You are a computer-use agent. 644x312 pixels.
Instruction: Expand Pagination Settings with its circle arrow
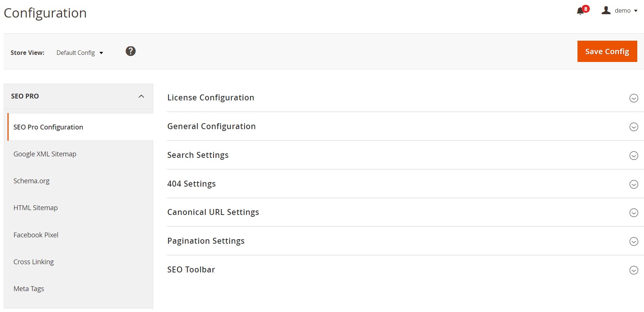[x=634, y=241]
